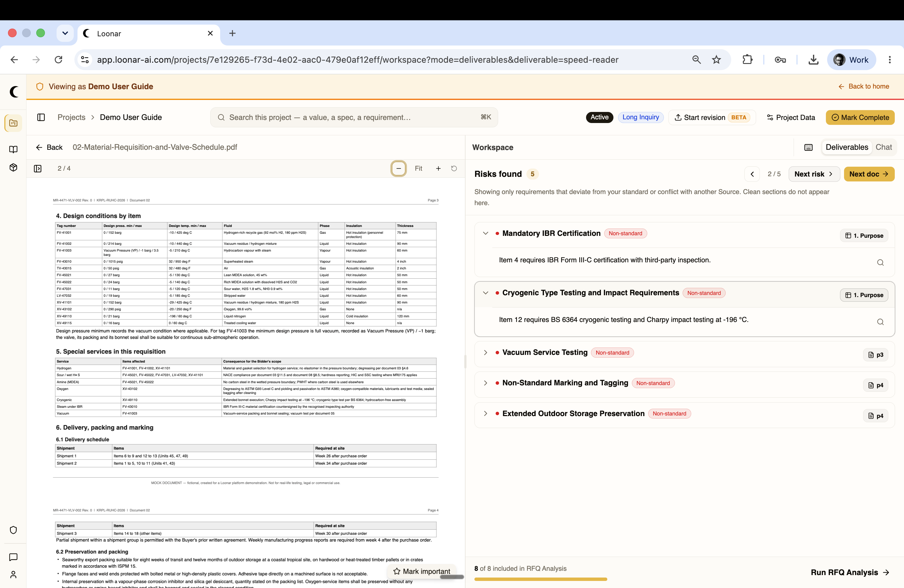Collapse Cryogenic Type Testing risk
This screenshot has height=588, width=904.
[x=486, y=293]
